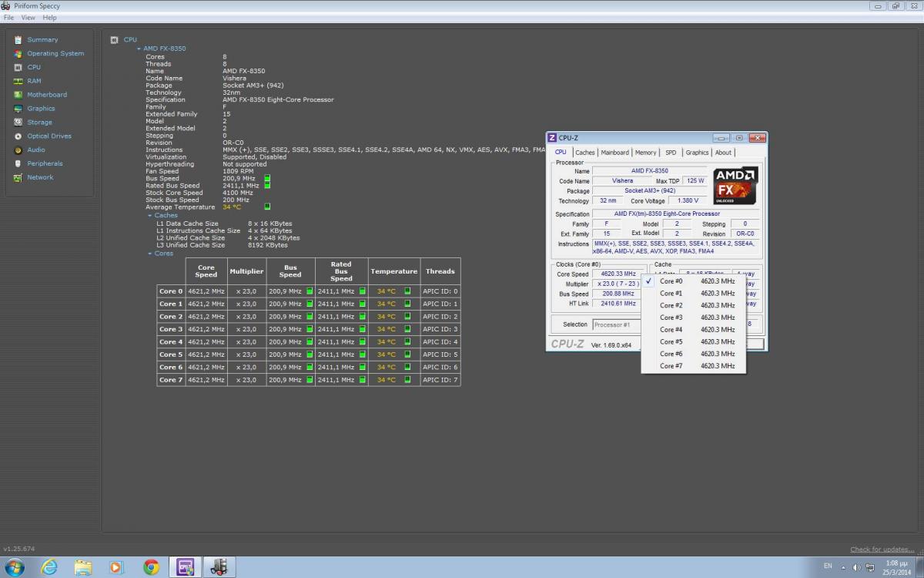Open the Peripherals section link
924x578 pixels.
(x=45, y=163)
